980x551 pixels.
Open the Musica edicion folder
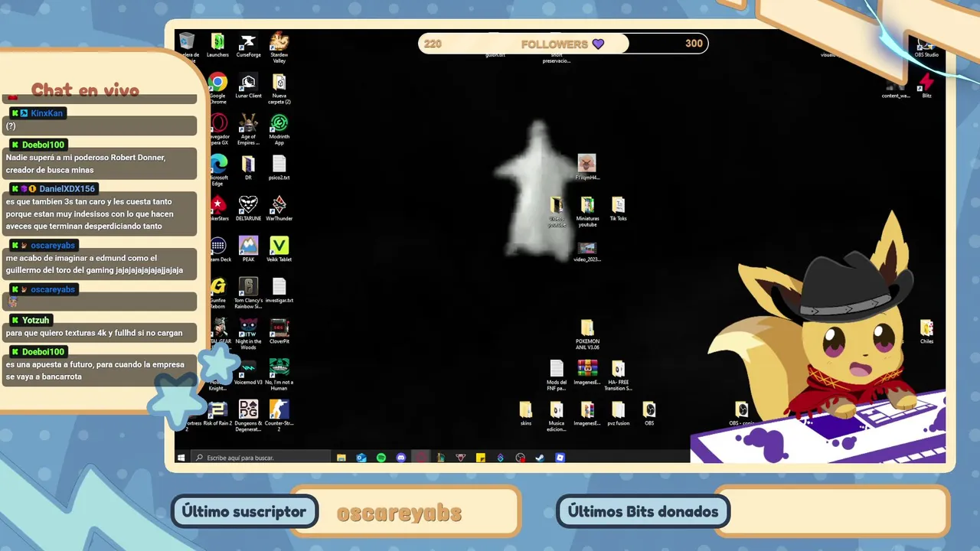[x=557, y=417]
